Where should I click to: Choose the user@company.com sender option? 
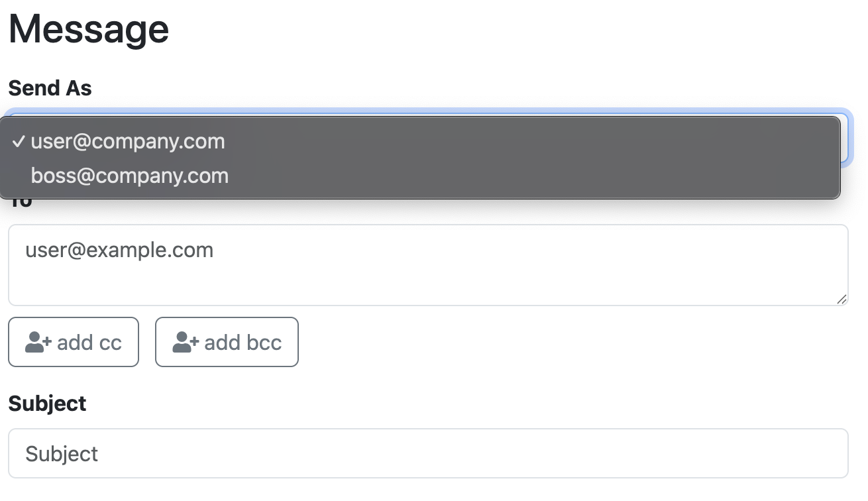tap(420, 141)
